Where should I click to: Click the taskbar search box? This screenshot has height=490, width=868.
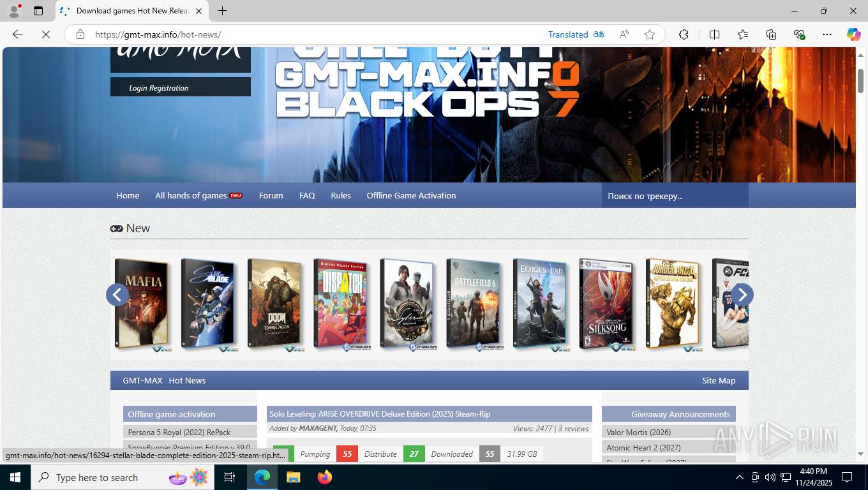(121, 477)
